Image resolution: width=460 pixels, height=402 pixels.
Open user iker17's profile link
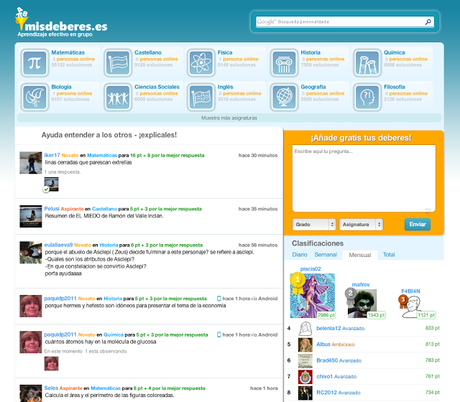click(x=52, y=155)
